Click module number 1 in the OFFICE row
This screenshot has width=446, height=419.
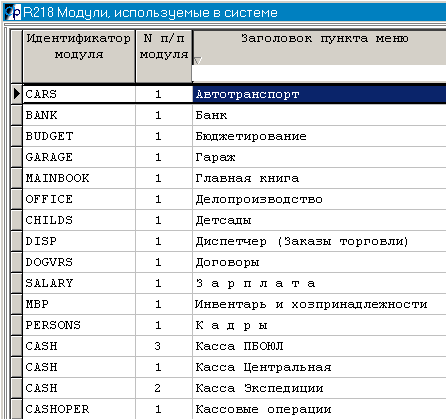point(164,199)
